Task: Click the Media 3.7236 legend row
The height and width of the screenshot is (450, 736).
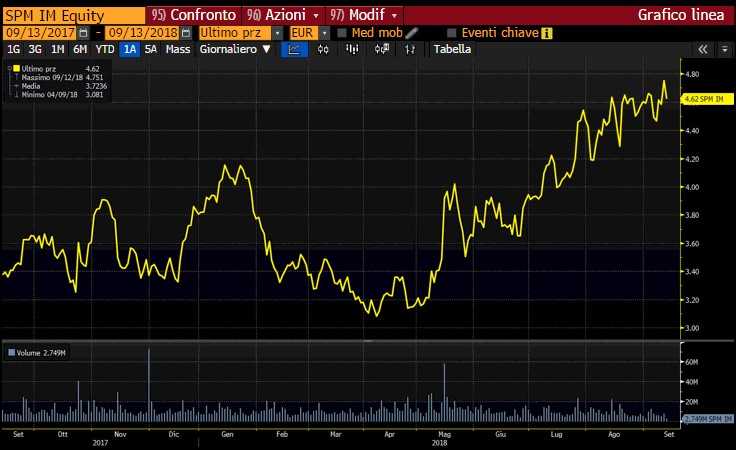Action: point(59,86)
